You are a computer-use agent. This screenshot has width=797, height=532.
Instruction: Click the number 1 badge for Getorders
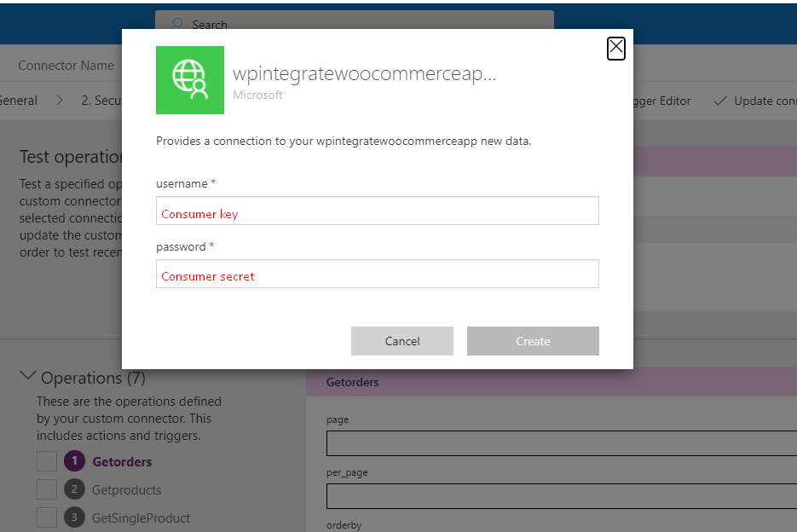coord(74,460)
